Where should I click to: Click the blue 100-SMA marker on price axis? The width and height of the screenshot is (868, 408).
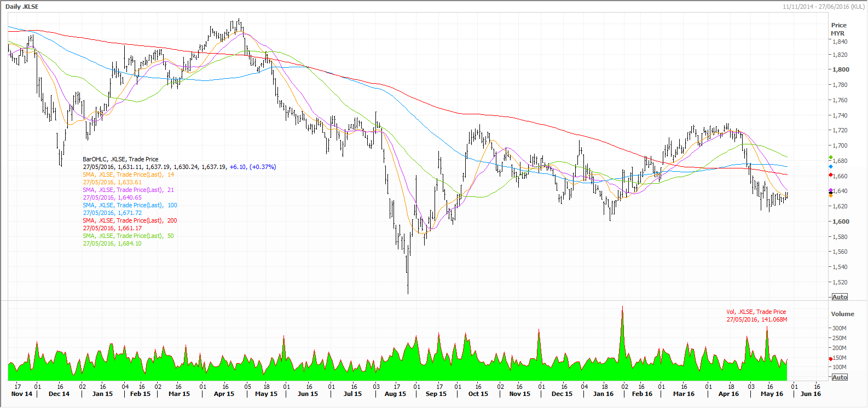tap(831, 166)
